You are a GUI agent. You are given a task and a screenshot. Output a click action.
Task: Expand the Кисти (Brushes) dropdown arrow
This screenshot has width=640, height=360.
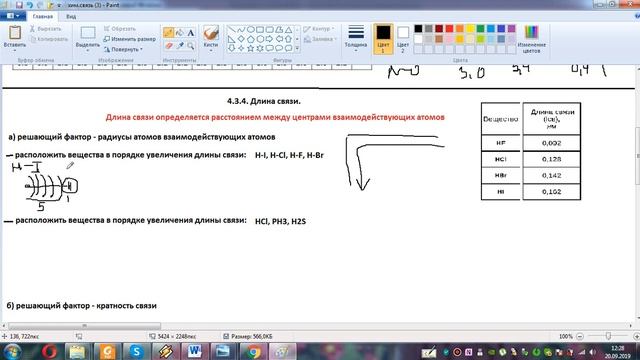211,50
